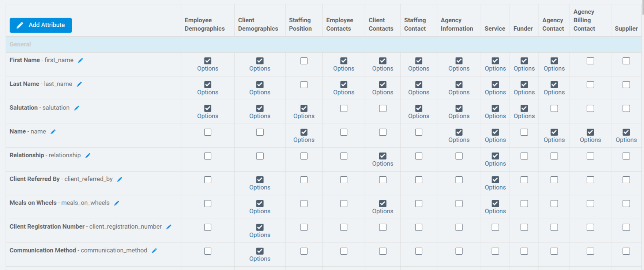Open the editor for the Name attribute
The image size is (644, 270).
[x=53, y=132]
